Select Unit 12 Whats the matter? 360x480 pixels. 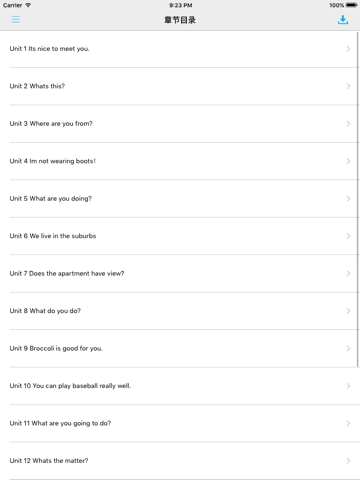pyautogui.click(x=180, y=461)
